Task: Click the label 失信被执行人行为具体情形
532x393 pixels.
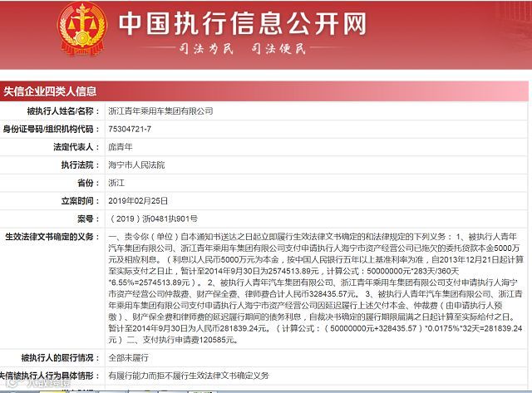Action: coord(50,376)
